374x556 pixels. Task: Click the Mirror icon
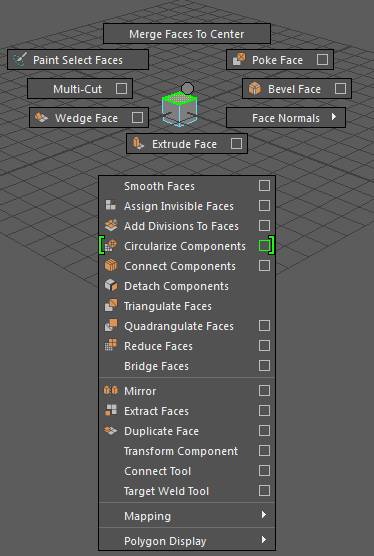point(111,391)
